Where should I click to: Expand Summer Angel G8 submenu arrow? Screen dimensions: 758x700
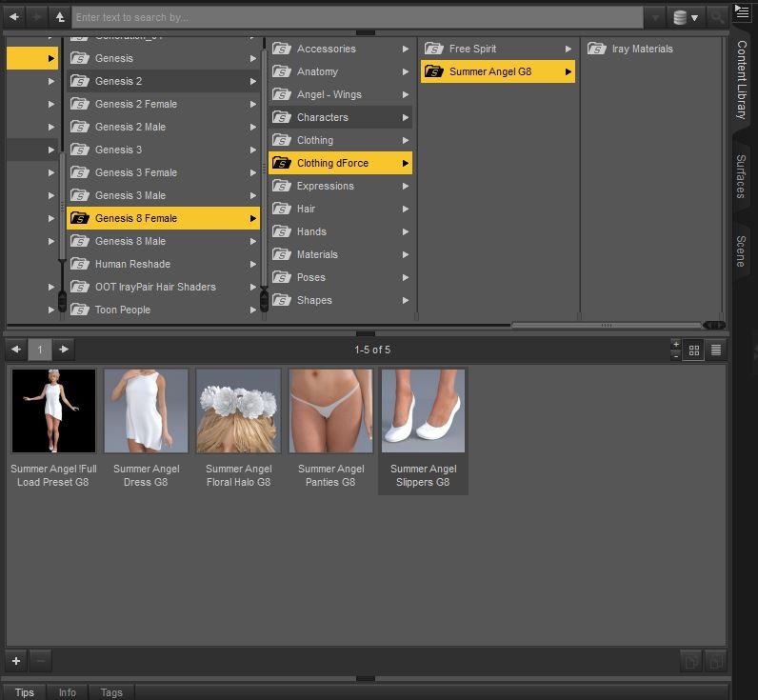pos(568,72)
